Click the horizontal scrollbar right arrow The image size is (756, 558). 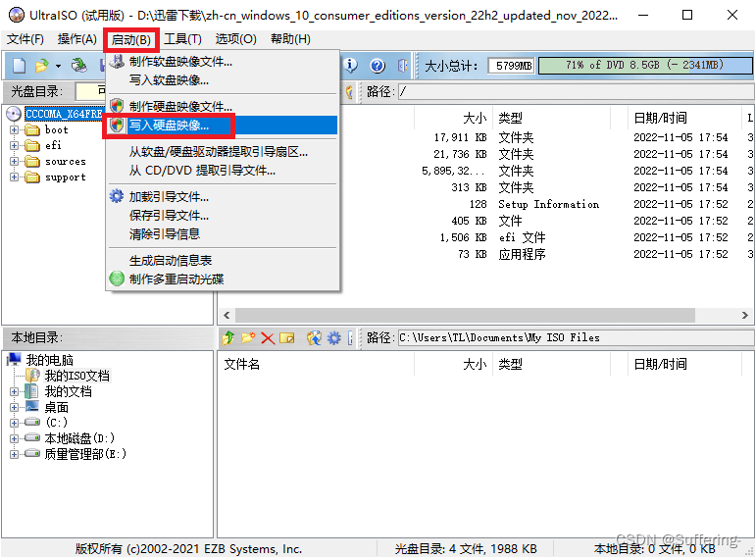[x=744, y=316]
